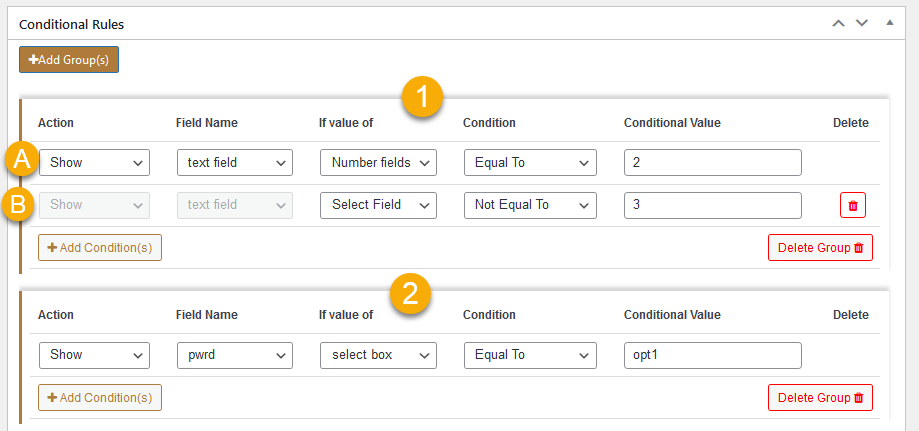Change the 'Not Equal To' condition dropdown
This screenshot has width=919, height=431.
pyautogui.click(x=530, y=205)
